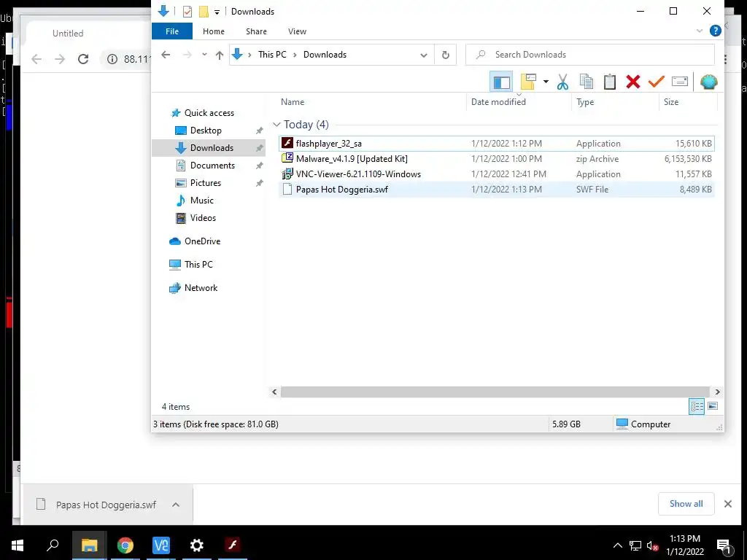Open Quick access in the navigation pane

pos(209,113)
